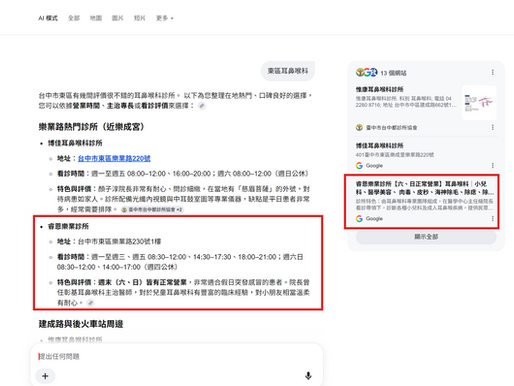This screenshot has height=386, width=514.
Task: Open the link icon after the 看診評價 intro sentence
Action: [202, 106]
